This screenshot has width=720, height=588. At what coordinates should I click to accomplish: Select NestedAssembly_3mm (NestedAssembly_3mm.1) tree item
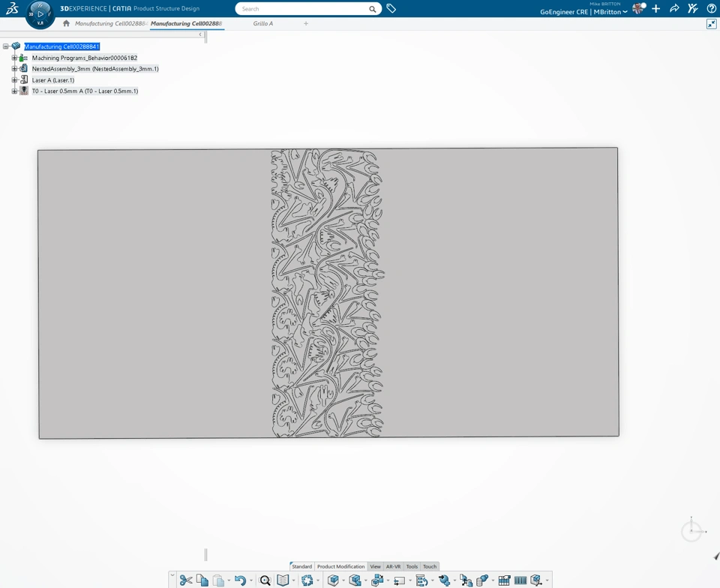(x=95, y=69)
